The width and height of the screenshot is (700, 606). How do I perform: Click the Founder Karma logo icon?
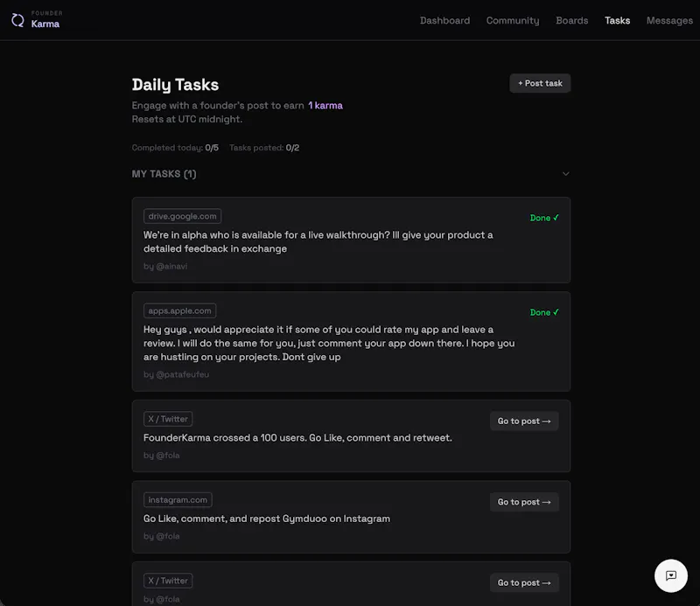click(x=17, y=20)
